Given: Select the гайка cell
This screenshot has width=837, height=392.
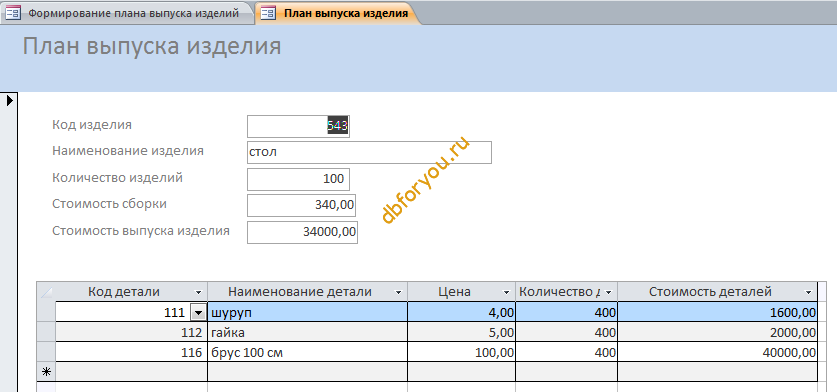Looking at the screenshot, I should point(307,333).
